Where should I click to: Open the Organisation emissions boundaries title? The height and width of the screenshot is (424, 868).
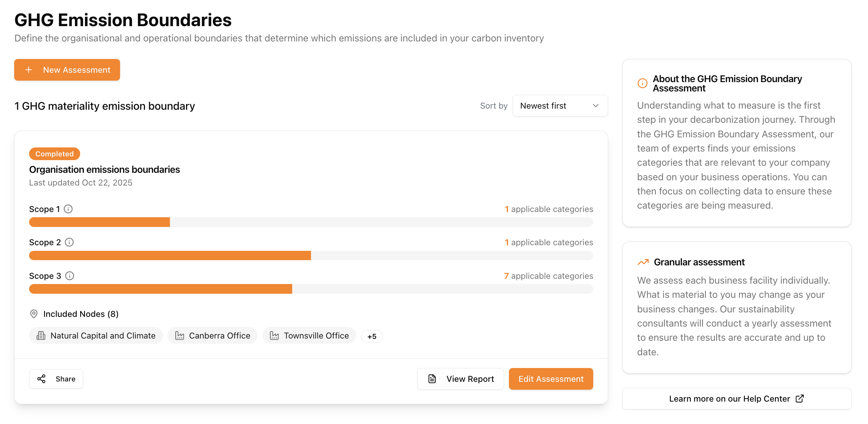pyautogui.click(x=104, y=169)
